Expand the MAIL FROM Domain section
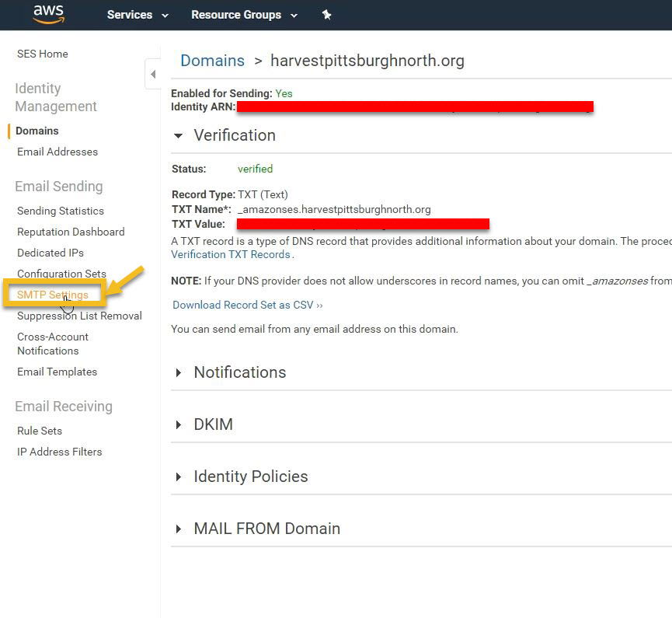 (x=178, y=529)
